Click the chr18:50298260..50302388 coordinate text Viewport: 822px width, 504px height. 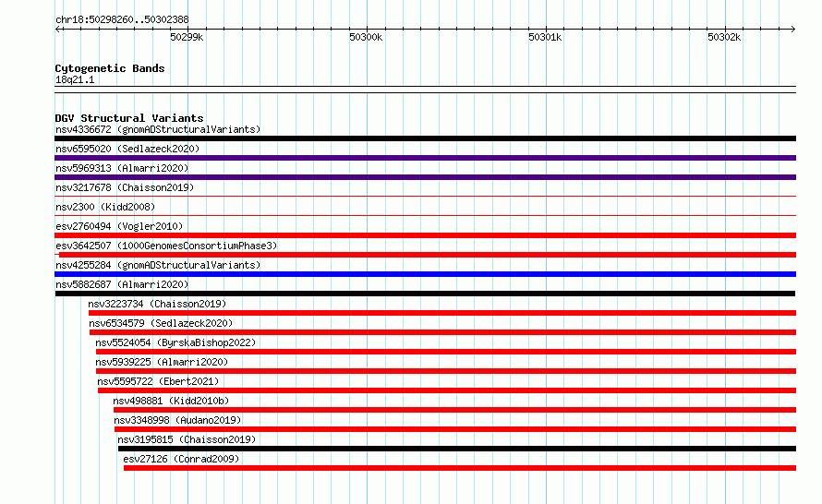(x=122, y=20)
